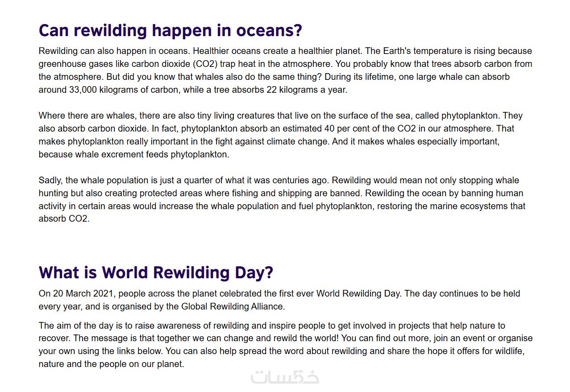
Task: Click the paragraph starting 'Where there are whales'
Action: (280, 135)
